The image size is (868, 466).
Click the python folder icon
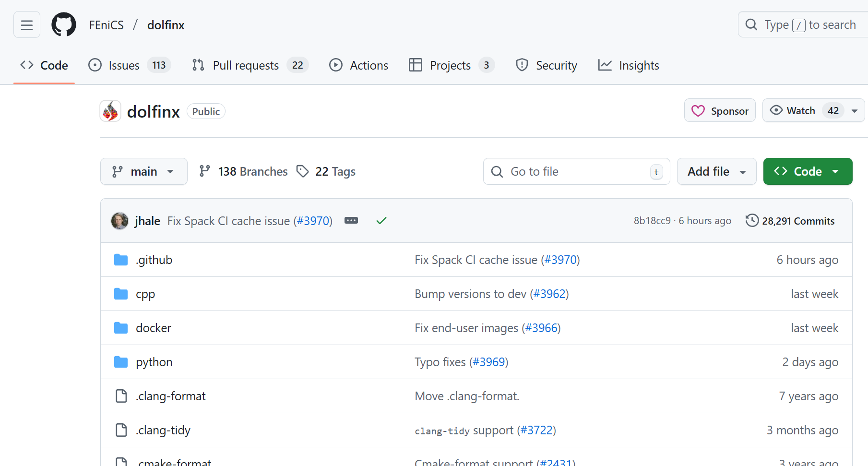click(121, 362)
